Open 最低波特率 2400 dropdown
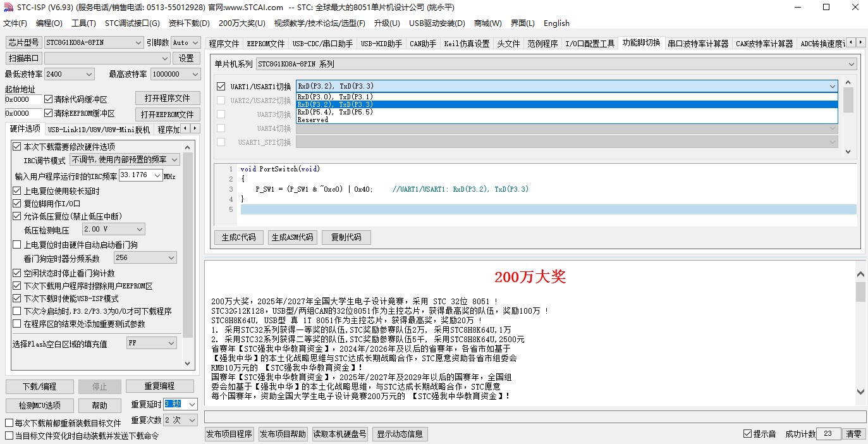Viewport: 868px width, 444px height. [x=70, y=74]
